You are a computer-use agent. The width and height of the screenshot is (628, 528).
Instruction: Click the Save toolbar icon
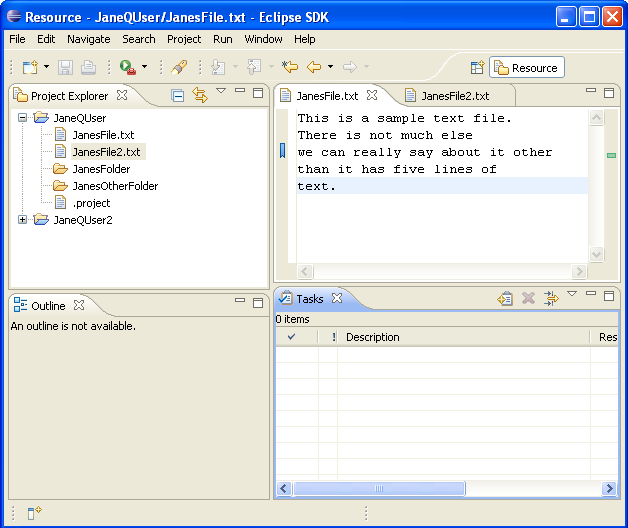[65, 67]
